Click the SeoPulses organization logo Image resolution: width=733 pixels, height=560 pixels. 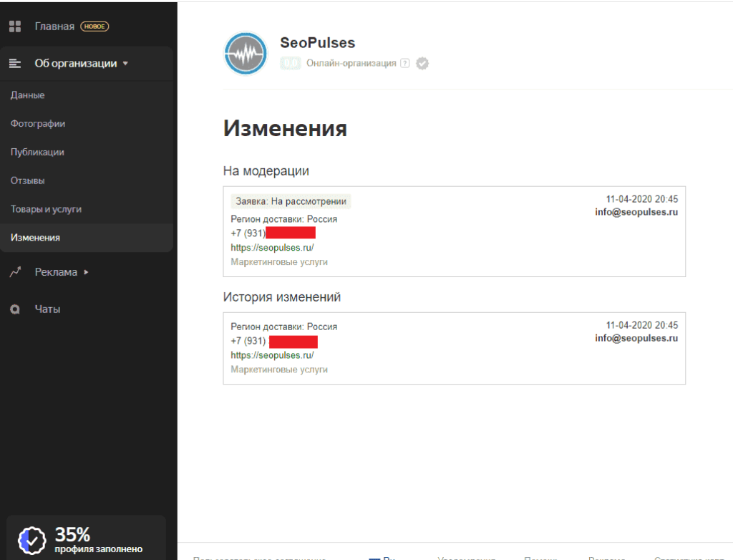(246, 54)
